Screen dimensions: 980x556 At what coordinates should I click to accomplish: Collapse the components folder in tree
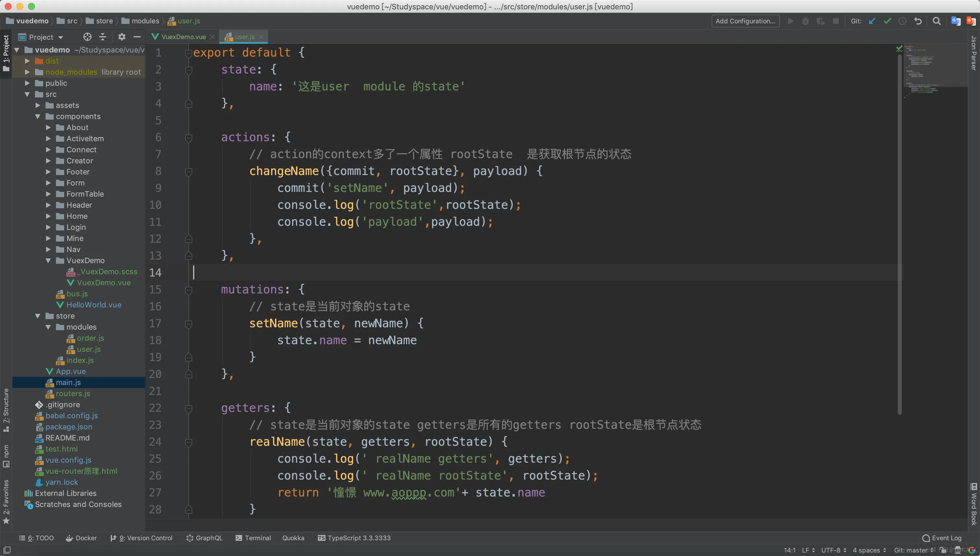coord(38,116)
